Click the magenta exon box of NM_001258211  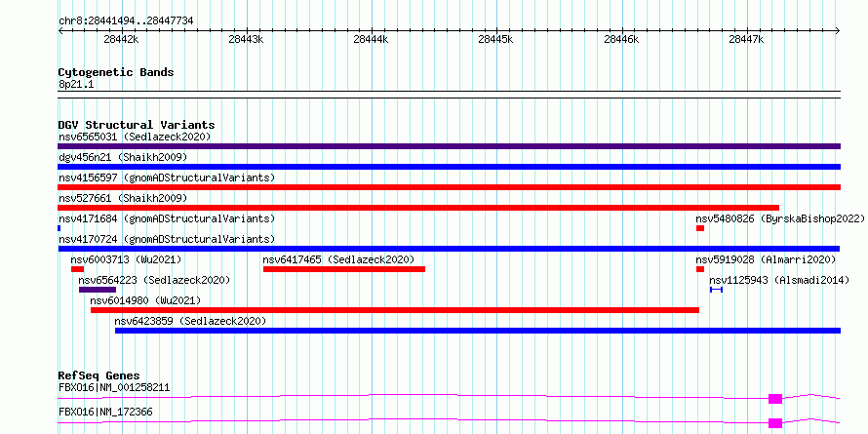pos(775,399)
